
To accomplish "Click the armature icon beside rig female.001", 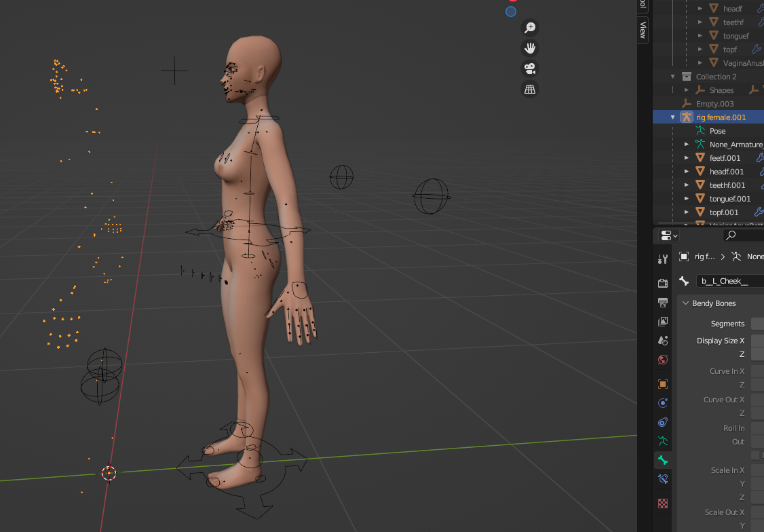I will (687, 117).
